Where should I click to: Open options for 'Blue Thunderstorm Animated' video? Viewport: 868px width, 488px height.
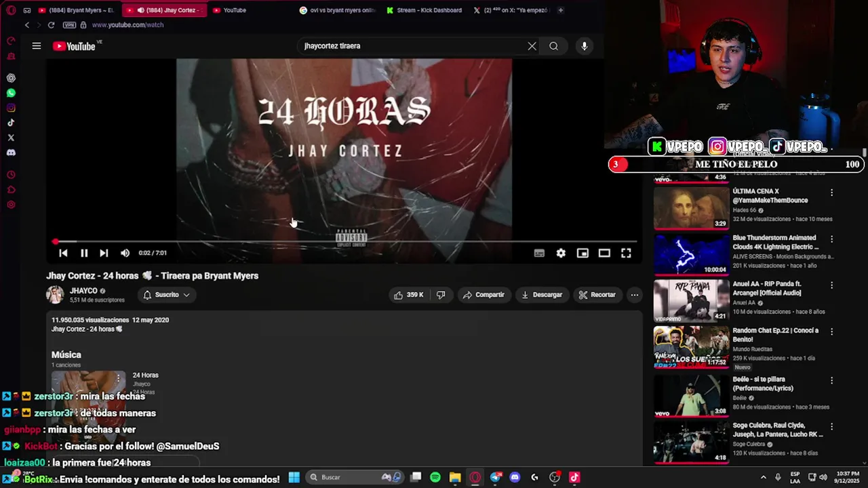tap(831, 239)
